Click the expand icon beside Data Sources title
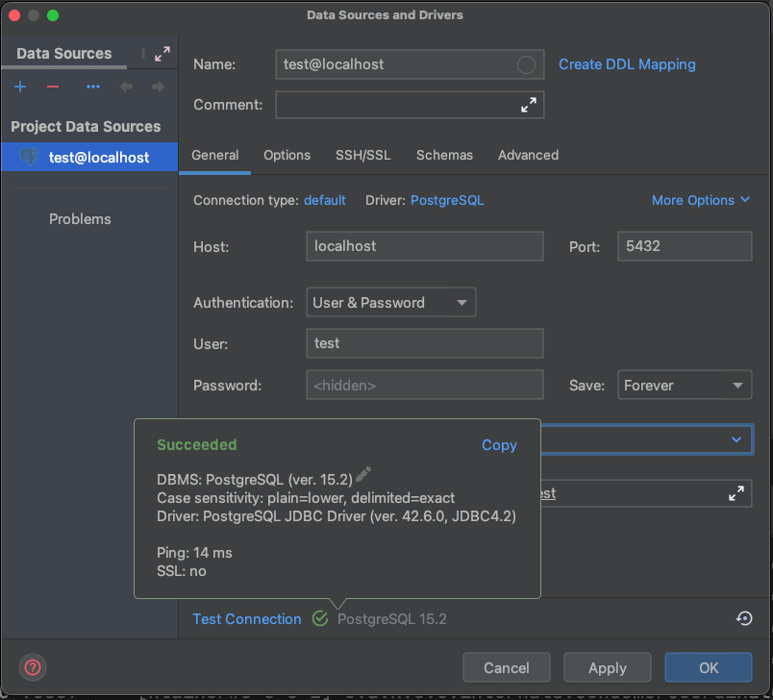Image resolution: width=773 pixels, height=700 pixels. (x=162, y=54)
